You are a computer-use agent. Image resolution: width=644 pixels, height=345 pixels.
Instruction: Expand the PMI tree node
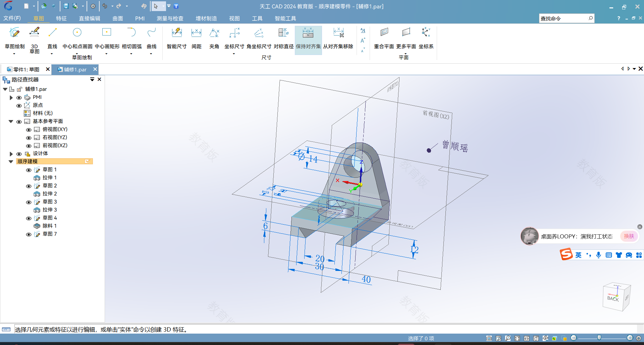pos(11,98)
